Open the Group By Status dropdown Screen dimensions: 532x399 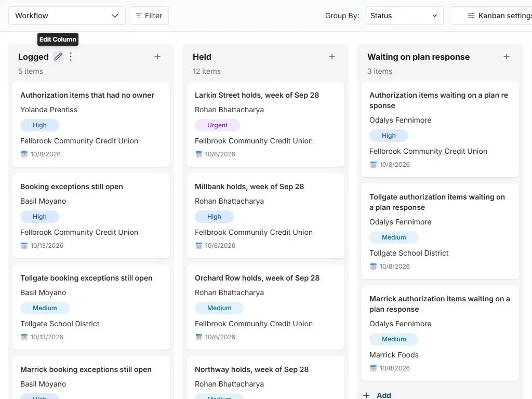click(404, 16)
